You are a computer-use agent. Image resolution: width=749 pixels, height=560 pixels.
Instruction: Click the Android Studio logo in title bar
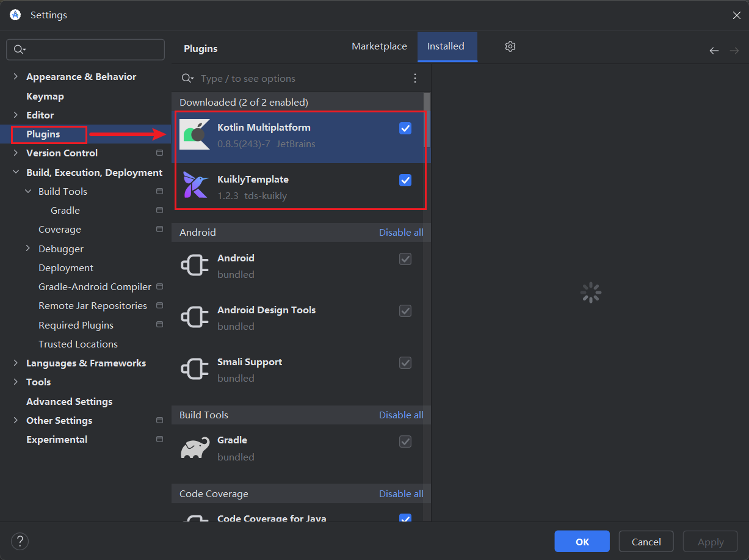(x=15, y=15)
